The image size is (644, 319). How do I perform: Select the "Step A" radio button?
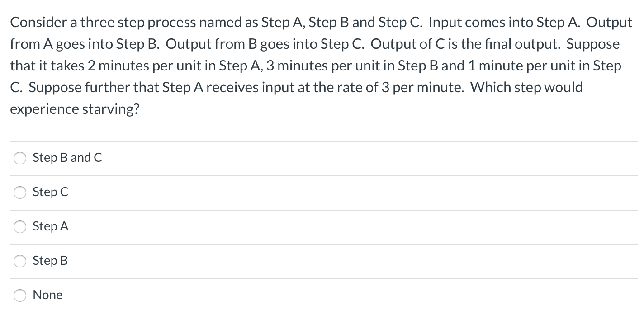[20, 227]
